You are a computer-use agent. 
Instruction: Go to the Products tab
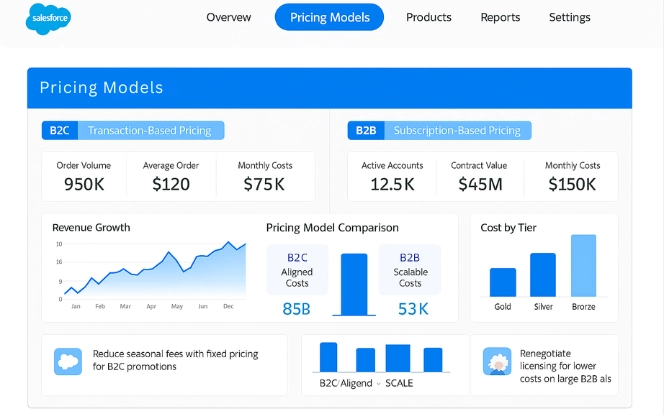click(x=428, y=17)
